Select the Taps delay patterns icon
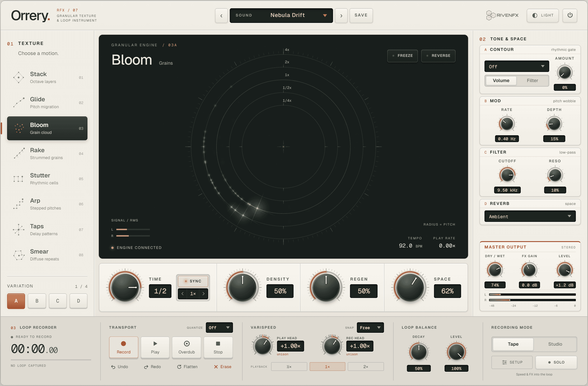 click(19, 229)
